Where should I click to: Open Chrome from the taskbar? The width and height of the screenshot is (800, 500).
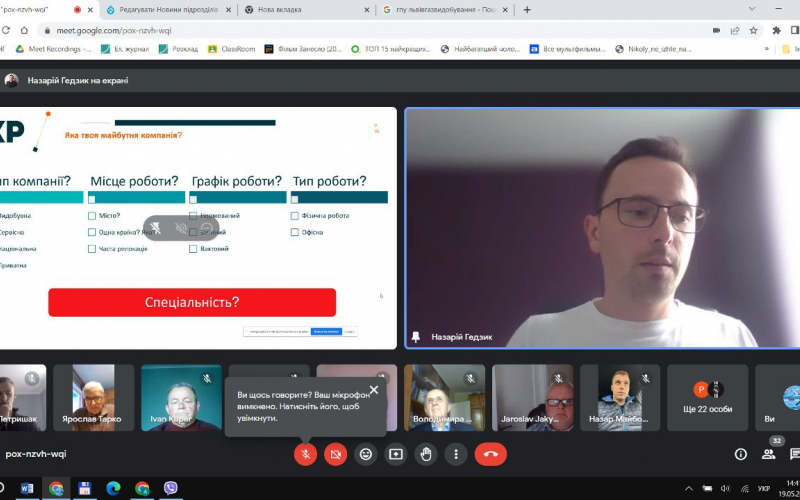pyautogui.click(x=56, y=488)
